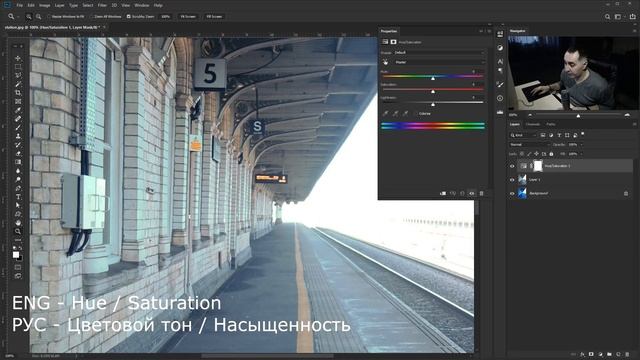This screenshot has height=360, width=640.
Task: Select the Brush tool
Action: pos(18,127)
